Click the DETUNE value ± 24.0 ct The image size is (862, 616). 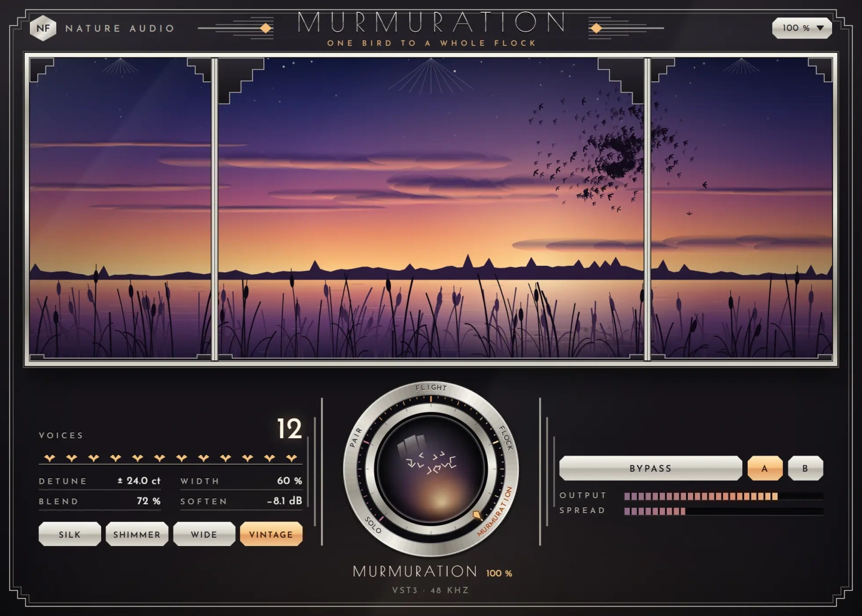tap(139, 481)
